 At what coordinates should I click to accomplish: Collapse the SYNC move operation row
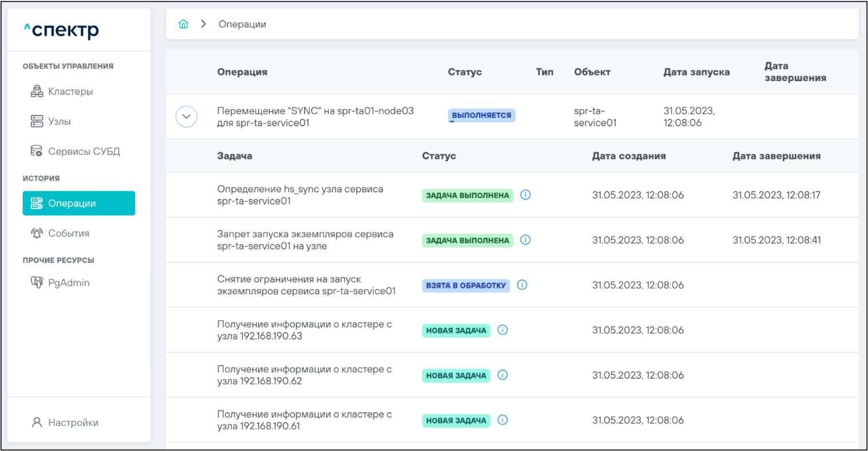point(186,117)
